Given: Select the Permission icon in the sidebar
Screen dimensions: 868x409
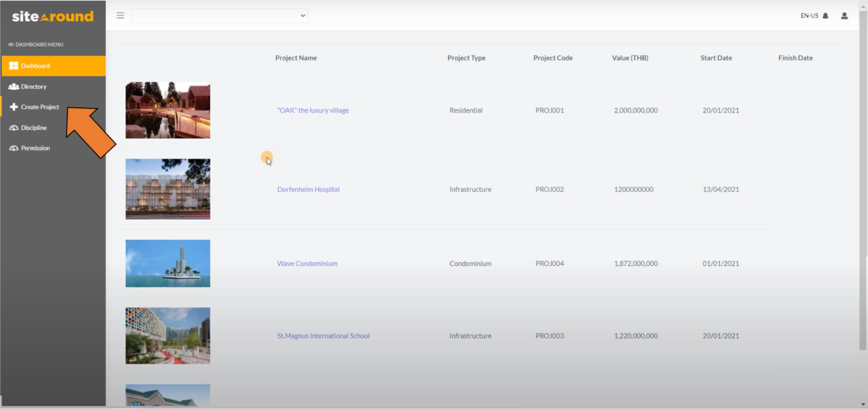Looking at the screenshot, I should [x=13, y=147].
